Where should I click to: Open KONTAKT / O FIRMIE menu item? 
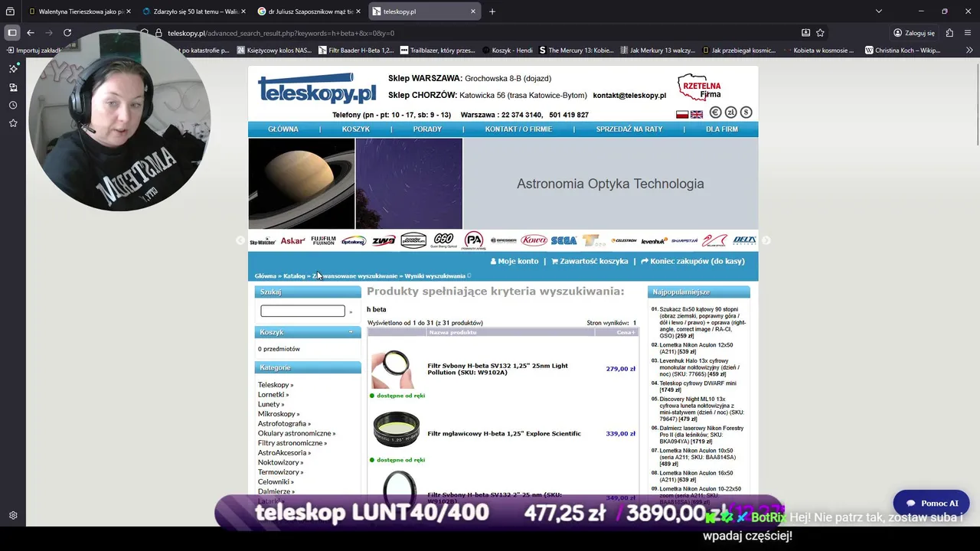(518, 129)
